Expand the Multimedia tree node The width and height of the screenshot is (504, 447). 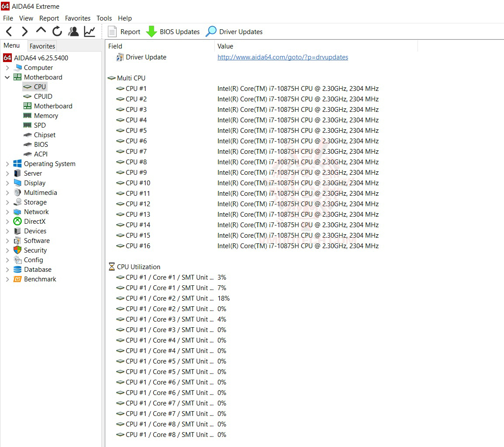coord(7,193)
